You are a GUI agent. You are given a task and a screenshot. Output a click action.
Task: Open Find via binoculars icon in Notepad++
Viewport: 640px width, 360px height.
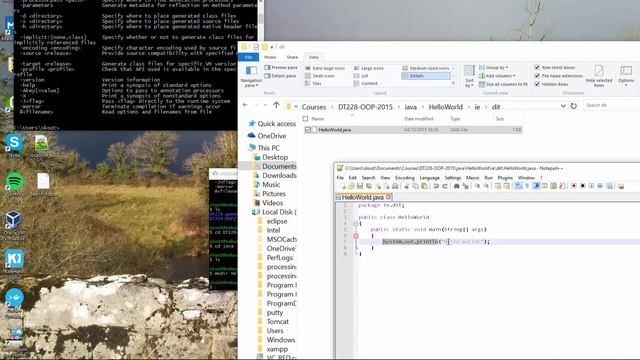click(x=456, y=186)
